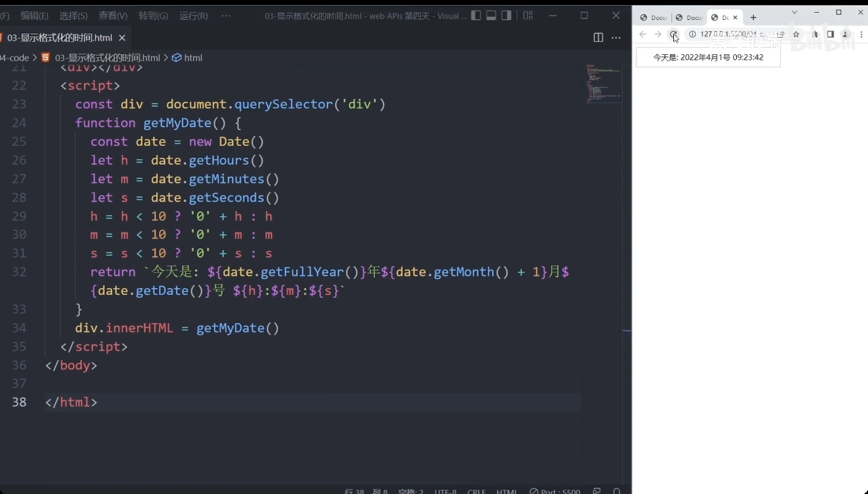Open the browser extensions icon
Image resolution: width=868 pixels, height=494 pixels.
(815, 34)
